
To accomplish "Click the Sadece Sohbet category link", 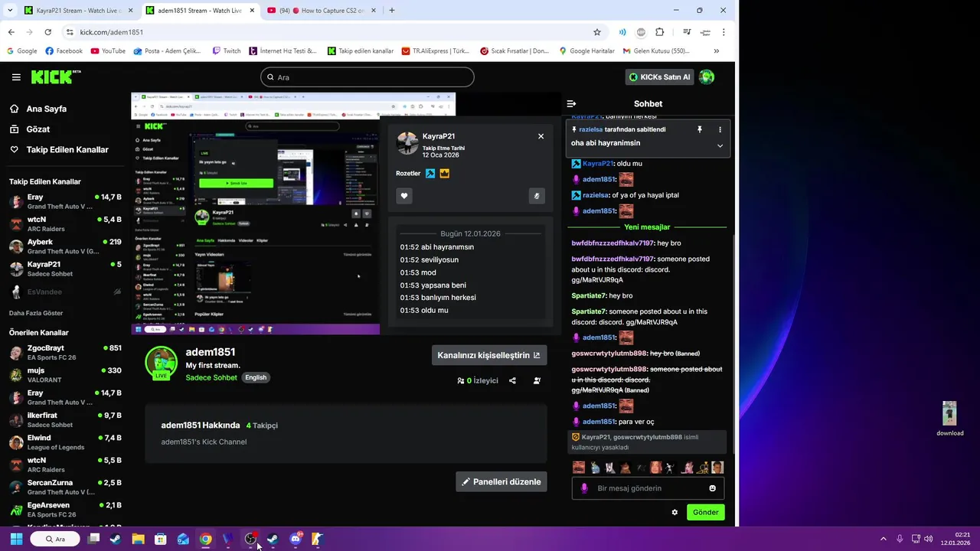I will [x=211, y=377].
